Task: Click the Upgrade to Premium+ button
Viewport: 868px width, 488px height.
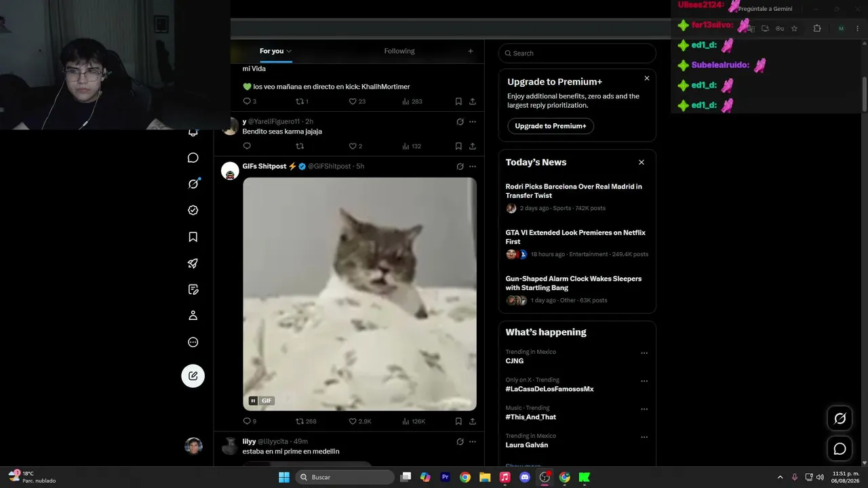Action: (x=551, y=126)
